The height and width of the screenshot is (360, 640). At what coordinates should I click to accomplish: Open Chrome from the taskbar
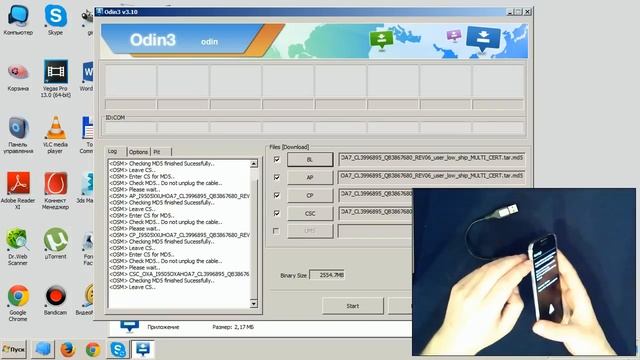[93, 349]
